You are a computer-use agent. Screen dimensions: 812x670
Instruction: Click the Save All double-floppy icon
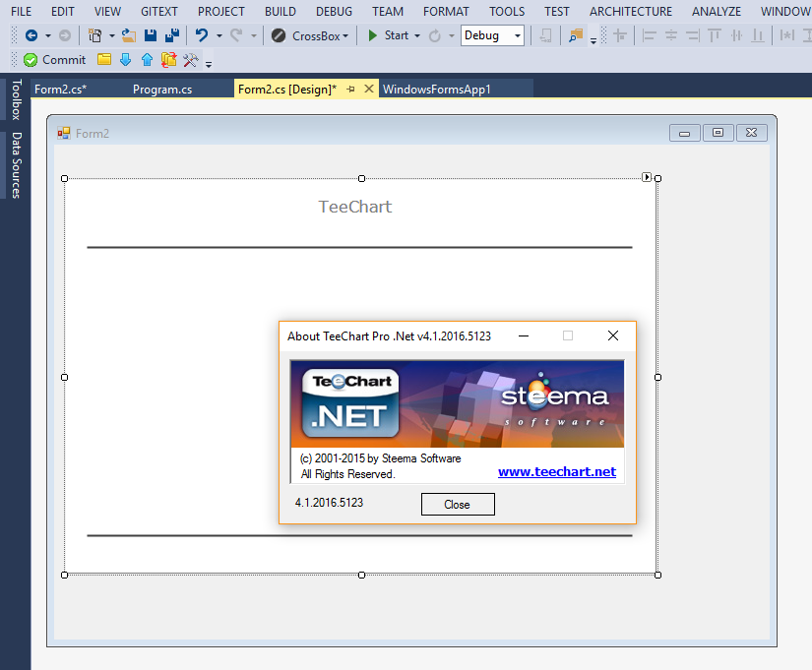172,35
